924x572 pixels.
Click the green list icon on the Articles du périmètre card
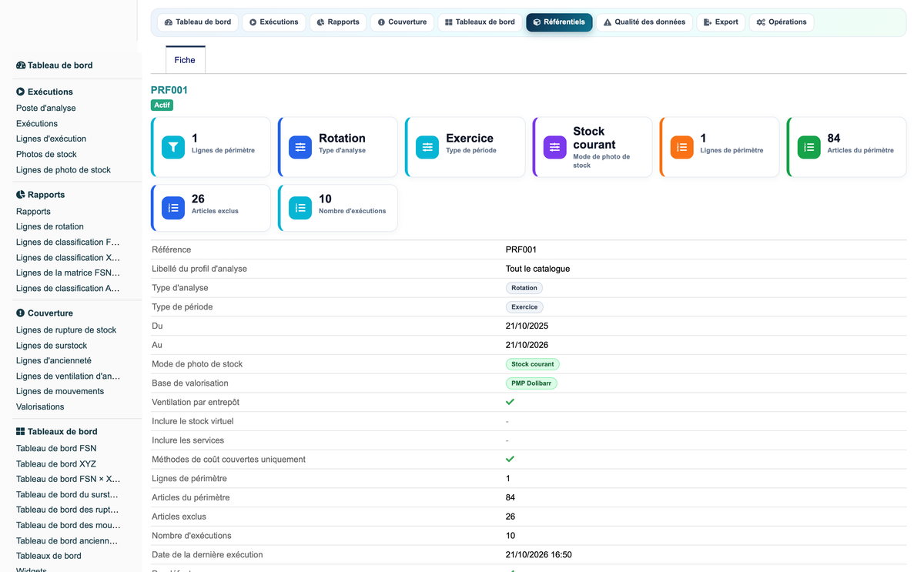click(809, 147)
